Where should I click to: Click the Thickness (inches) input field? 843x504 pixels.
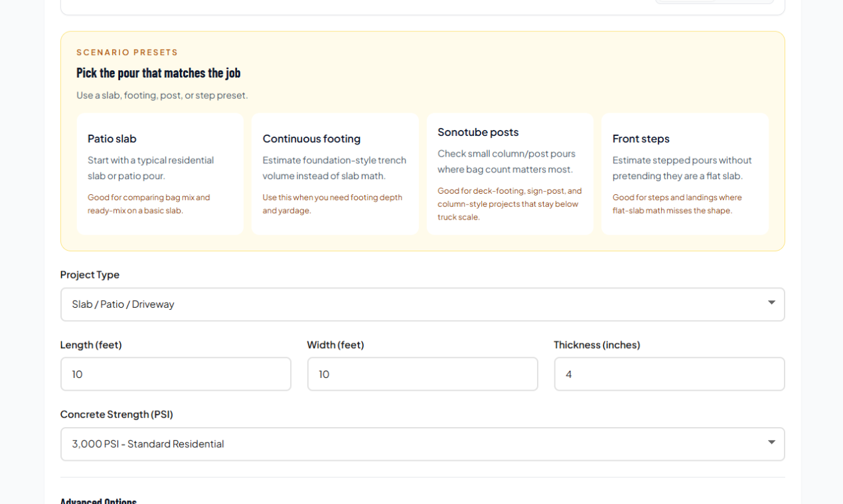[x=669, y=373]
